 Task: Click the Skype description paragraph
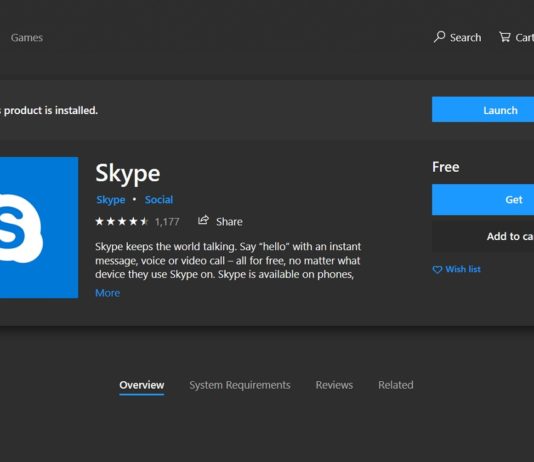(228, 260)
